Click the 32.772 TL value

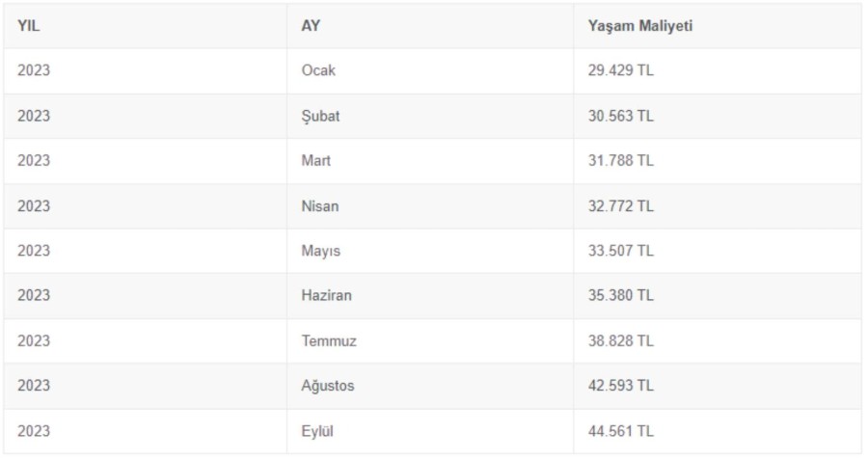(620, 206)
